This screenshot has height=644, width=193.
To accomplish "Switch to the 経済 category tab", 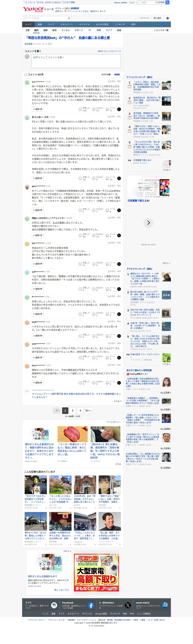I will tap(54, 30).
